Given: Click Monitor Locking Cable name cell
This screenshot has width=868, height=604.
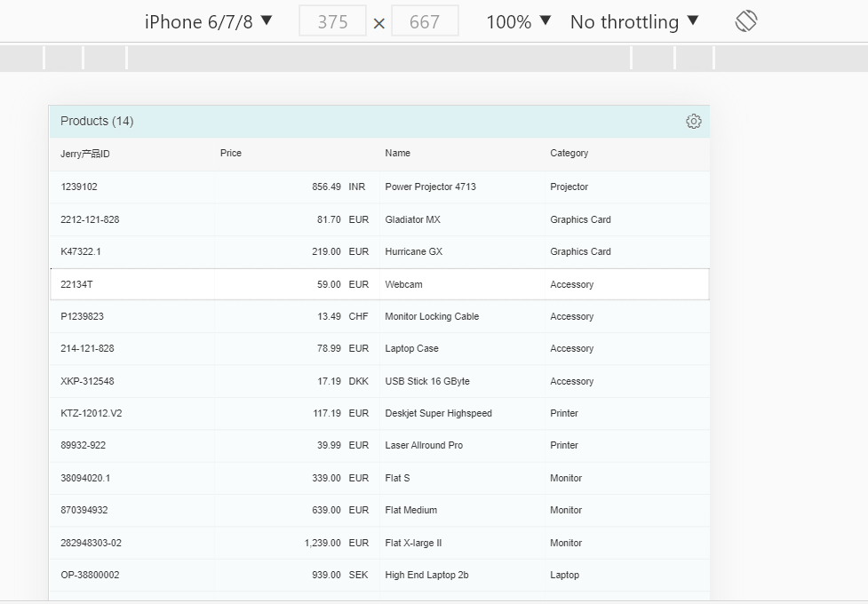Looking at the screenshot, I should pyautogui.click(x=432, y=317).
